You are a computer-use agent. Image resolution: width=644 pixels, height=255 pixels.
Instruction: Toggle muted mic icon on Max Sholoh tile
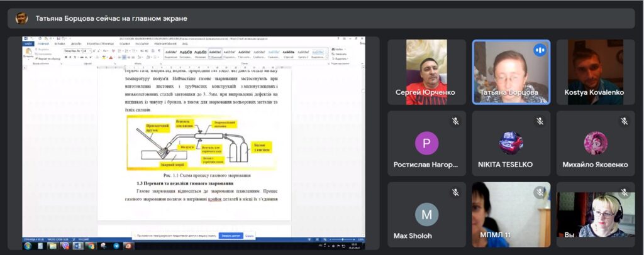coord(455,192)
